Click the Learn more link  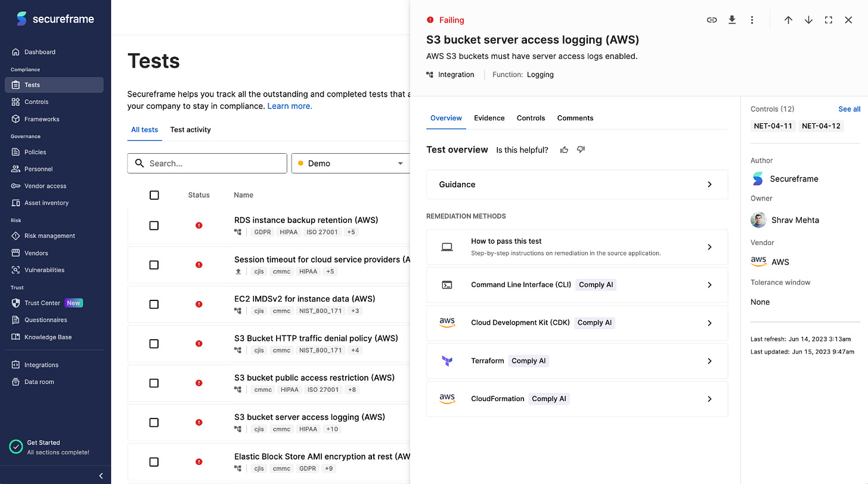tap(290, 106)
